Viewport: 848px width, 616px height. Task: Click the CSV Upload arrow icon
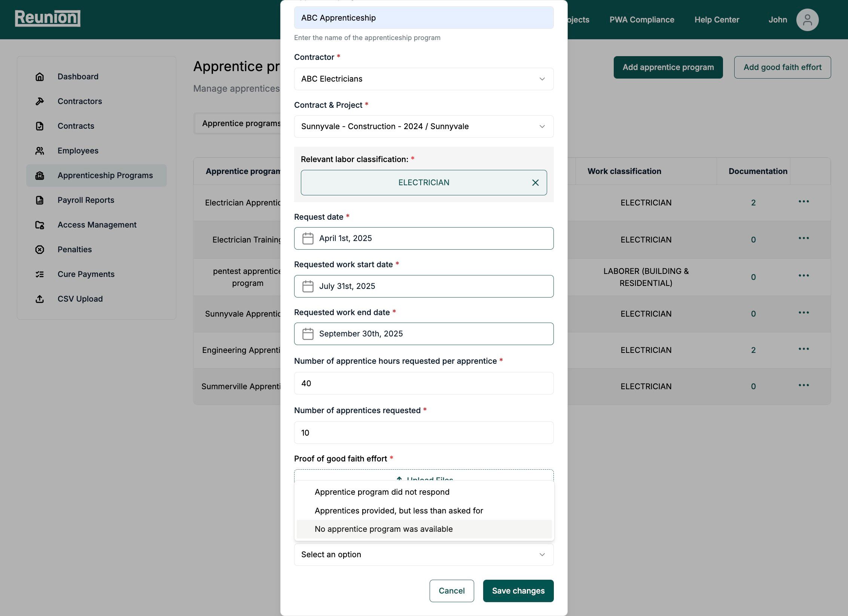pyautogui.click(x=40, y=299)
